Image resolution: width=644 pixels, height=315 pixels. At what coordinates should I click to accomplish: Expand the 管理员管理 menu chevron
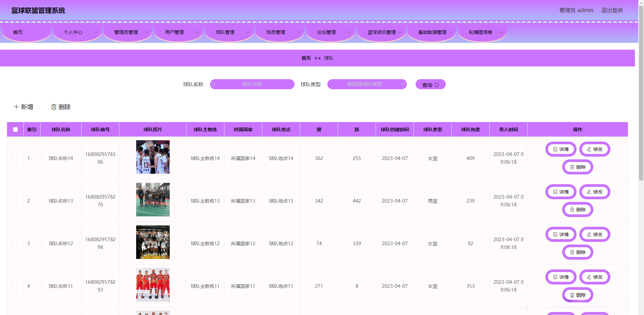click(147, 32)
